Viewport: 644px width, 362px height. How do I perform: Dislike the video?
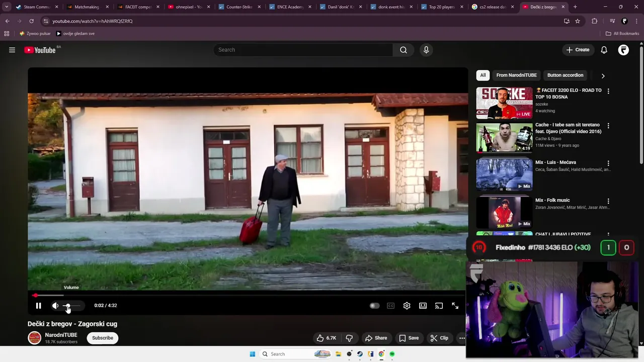pyautogui.click(x=349, y=338)
